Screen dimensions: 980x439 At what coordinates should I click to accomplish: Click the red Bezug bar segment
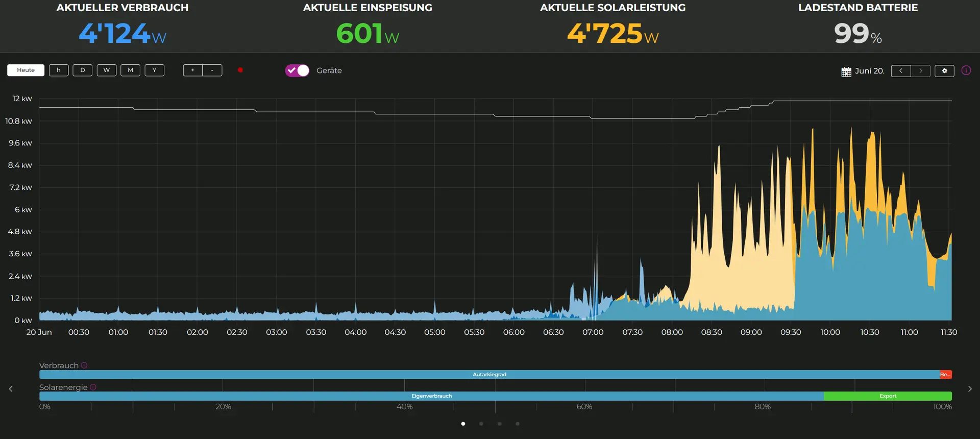946,374
